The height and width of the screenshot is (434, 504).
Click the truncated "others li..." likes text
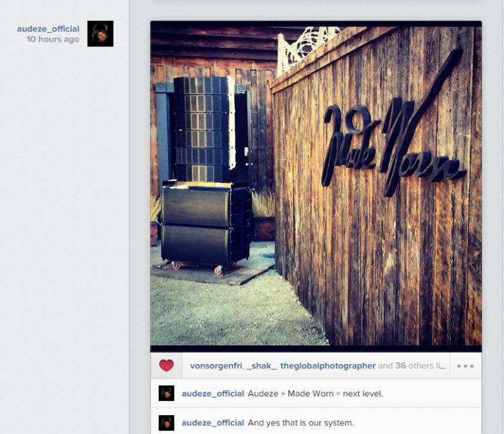pos(427,366)
